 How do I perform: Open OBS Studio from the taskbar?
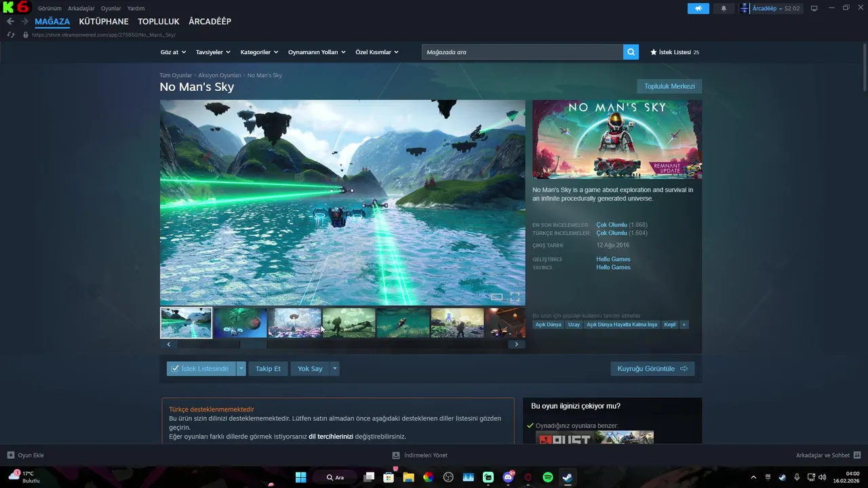(448, 477)
